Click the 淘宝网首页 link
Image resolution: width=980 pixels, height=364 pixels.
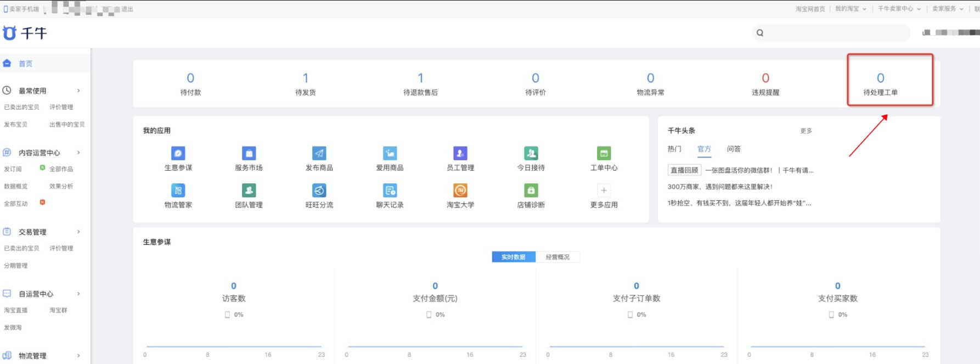point(810,9)
